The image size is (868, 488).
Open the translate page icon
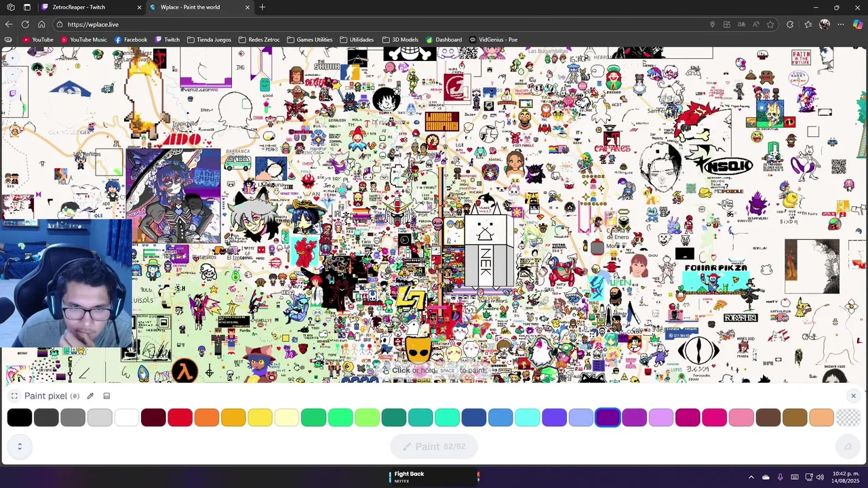[741, 24]
